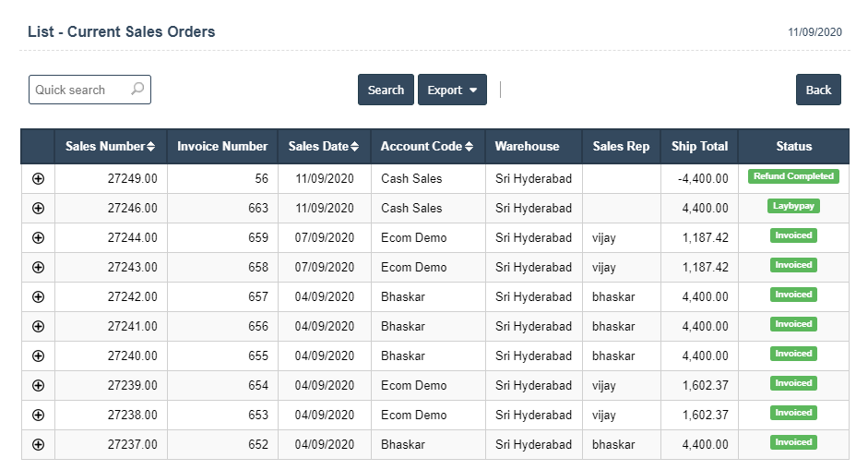Expand details of sales order 27244.00
The image size is (868, 470).
click(38, 238)
